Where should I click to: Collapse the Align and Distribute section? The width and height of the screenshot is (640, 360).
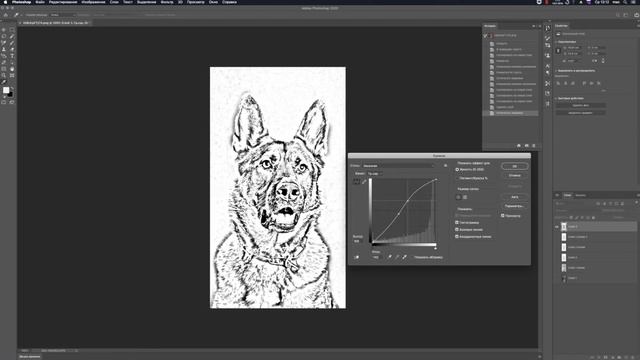(x=556, y=71)
